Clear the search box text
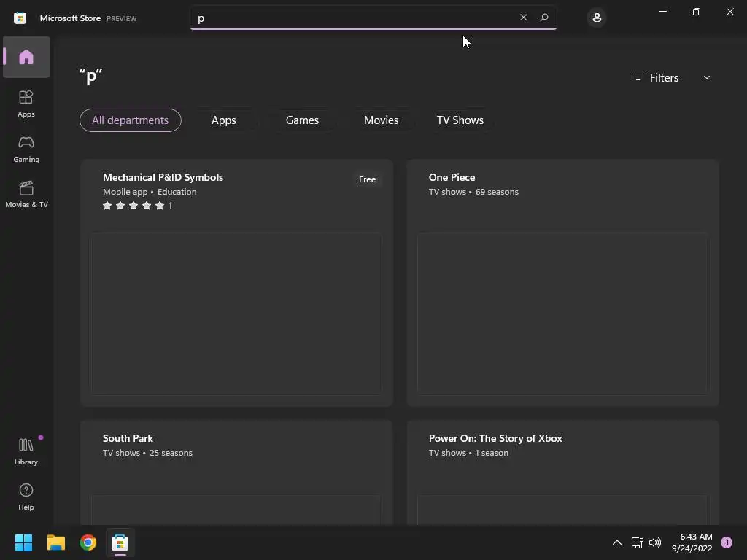 point(523,17)
